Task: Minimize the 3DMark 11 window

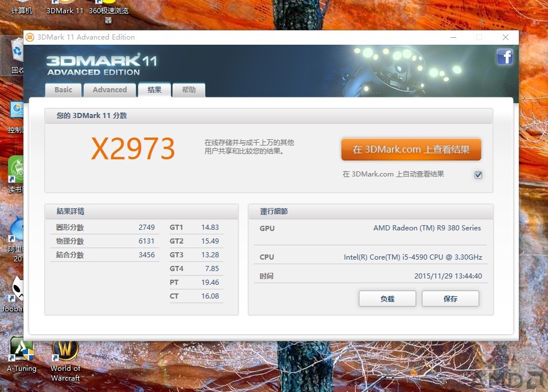Action: (x=453, y=37)
